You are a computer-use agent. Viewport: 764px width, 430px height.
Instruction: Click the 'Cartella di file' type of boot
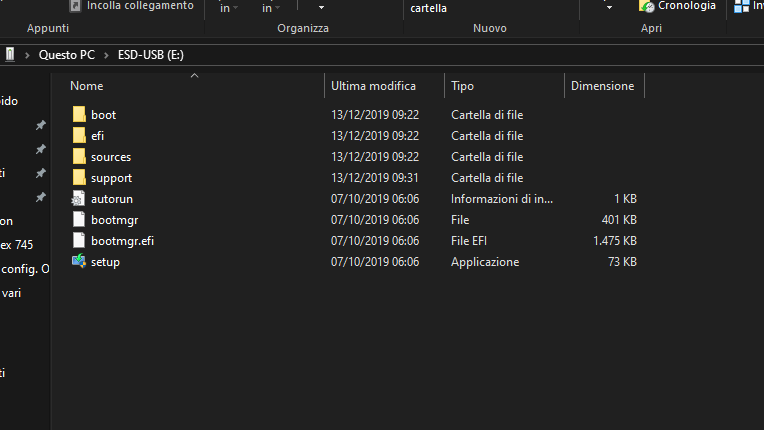(x=487, y=115)
